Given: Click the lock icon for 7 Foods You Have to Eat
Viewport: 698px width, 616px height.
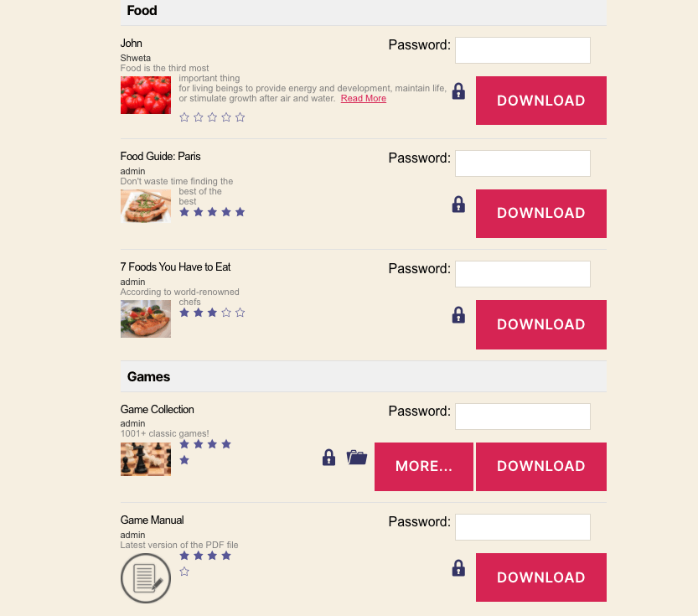Looking at the screenshot, I should pyautogui.click(x=458, y=315).
